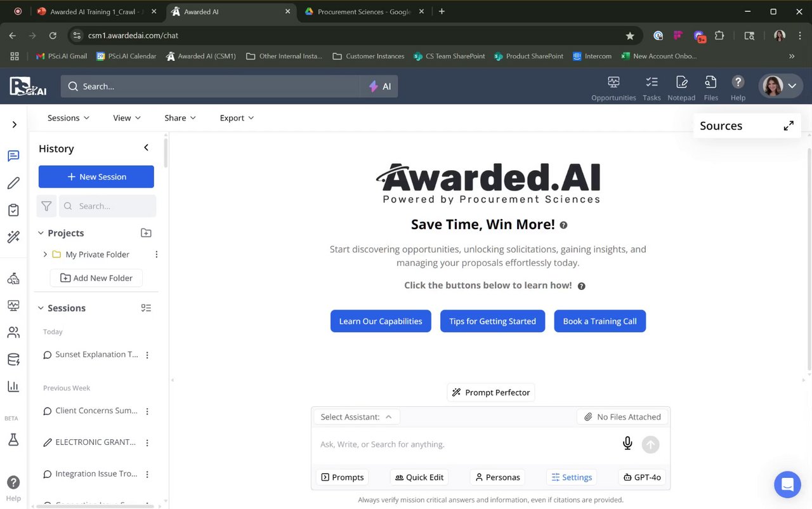Click Add New Folder button
This screenshot has width=812, height=509.
click(96, 278)
